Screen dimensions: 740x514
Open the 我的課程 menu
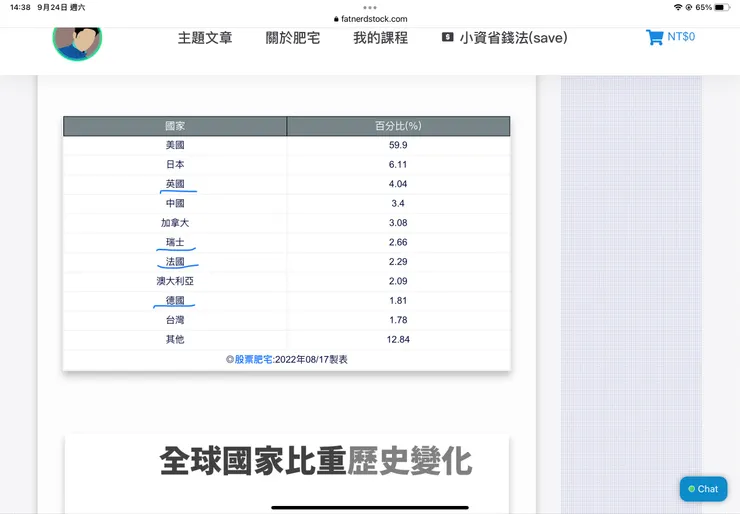[380, 38]
